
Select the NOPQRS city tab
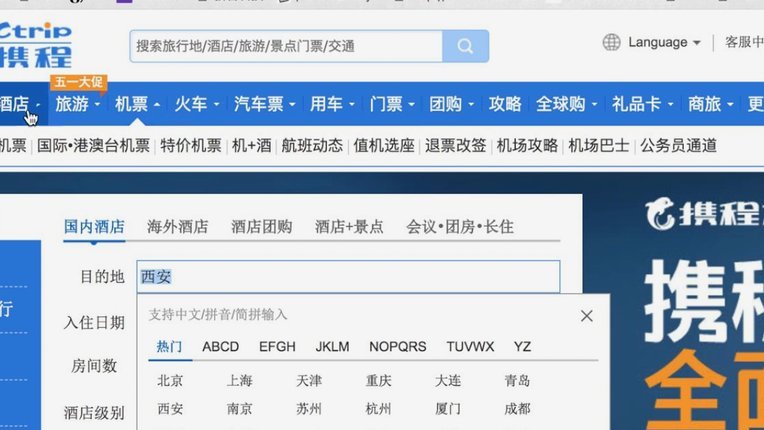398,346
